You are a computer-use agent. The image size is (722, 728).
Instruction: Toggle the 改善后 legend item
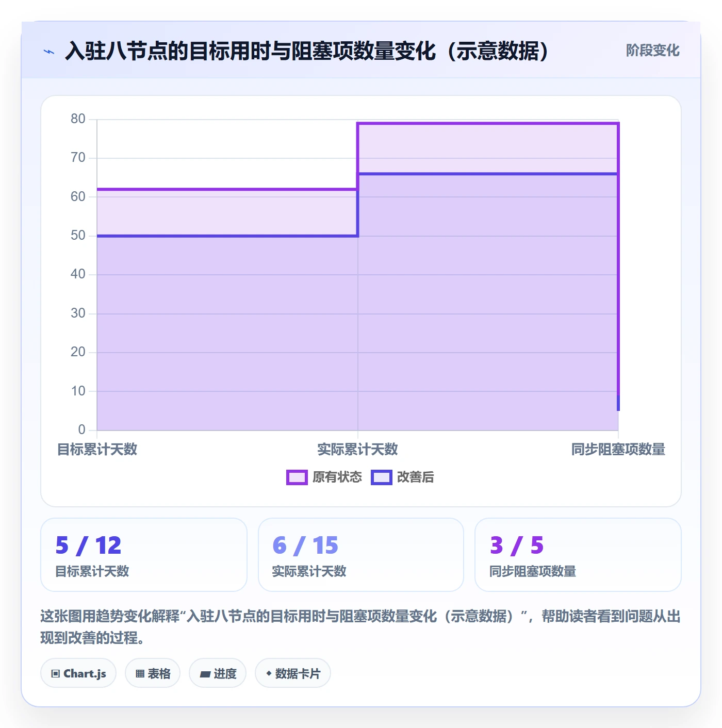pos(402,477)
